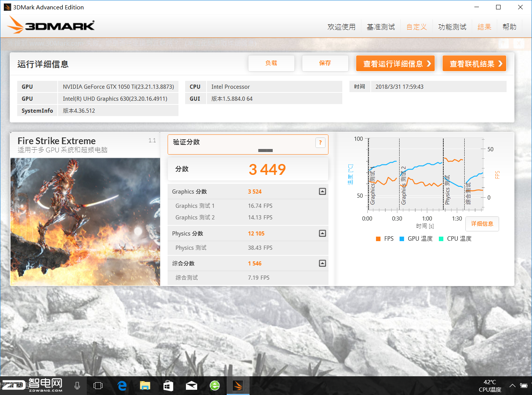Collapse the Physics 分数 section
This screenshot has height=395, width=532.
tap(322, 233)
